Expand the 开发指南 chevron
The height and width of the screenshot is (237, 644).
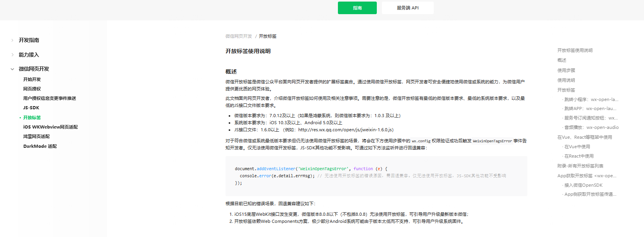click(12, 40)
